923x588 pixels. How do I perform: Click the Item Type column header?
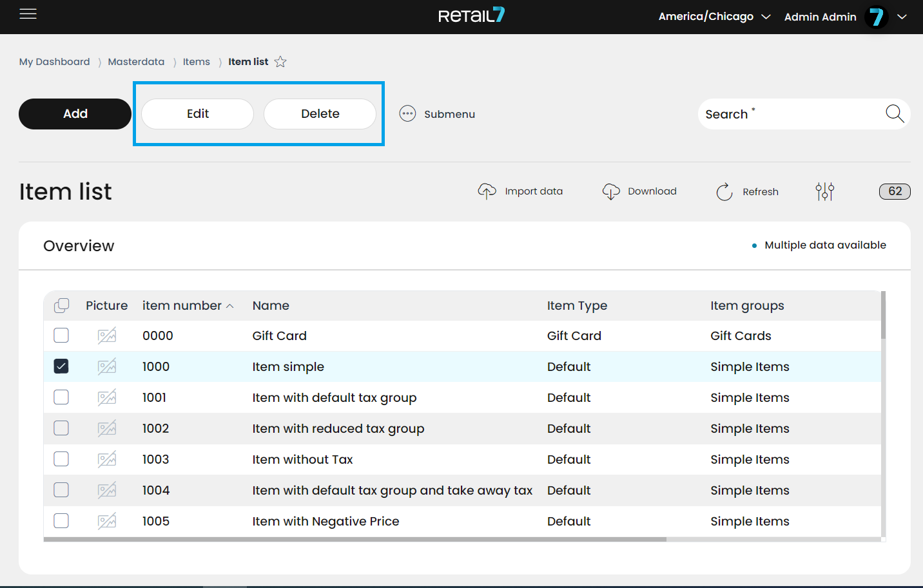pyautogui.click(x=577, y=306)
